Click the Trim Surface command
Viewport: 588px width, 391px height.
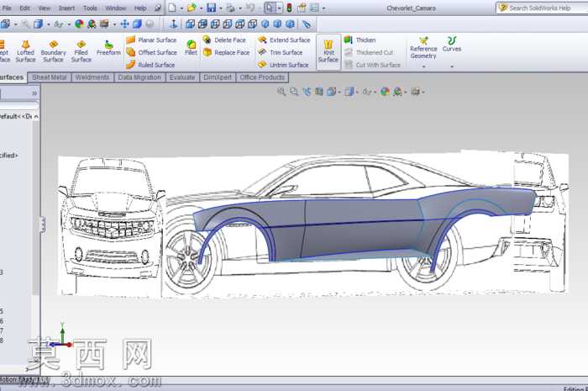pyautogui.click(x=280, y=52)
